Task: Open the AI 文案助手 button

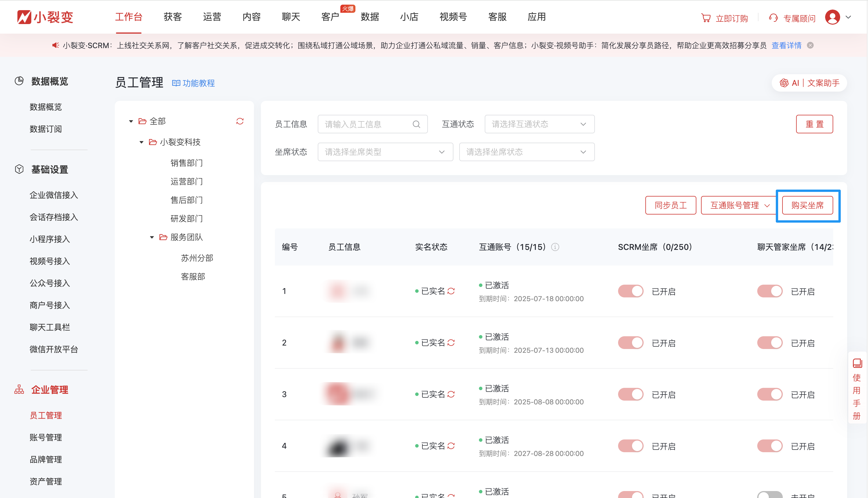Action: tap(809, 83)
